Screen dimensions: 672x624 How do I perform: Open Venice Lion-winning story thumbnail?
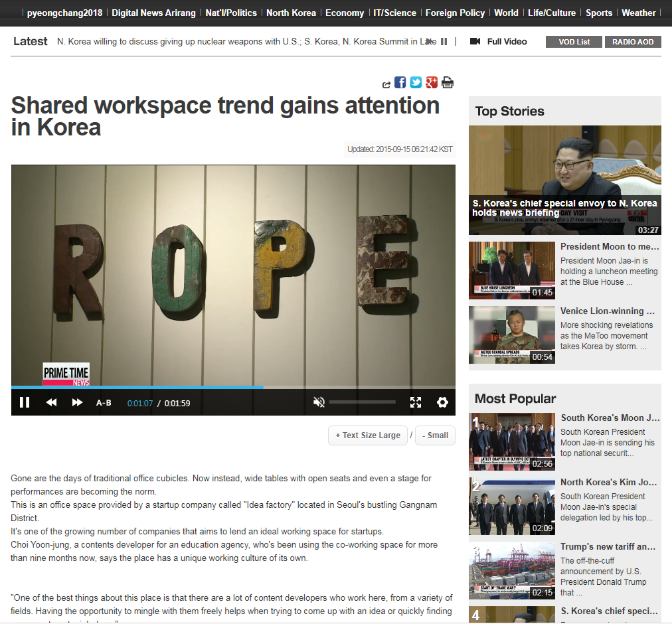click(x=512, y=335)
